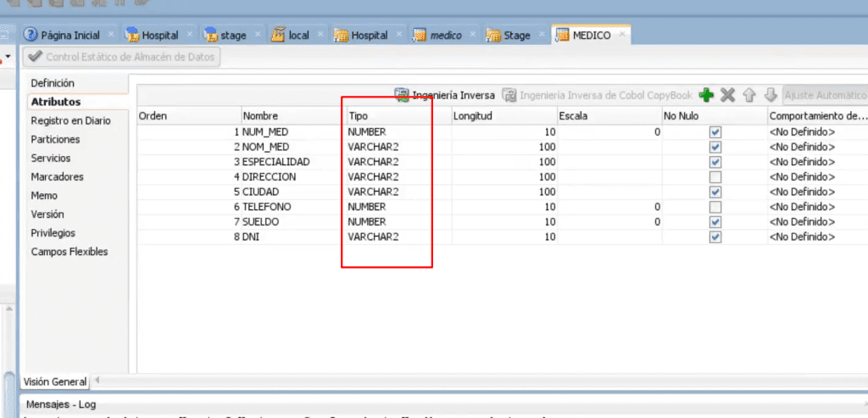This screenshot has width=868, height=418.
Task: Toggle No Nulo for ESPECIALIDAD
Action: pos(715,162)
